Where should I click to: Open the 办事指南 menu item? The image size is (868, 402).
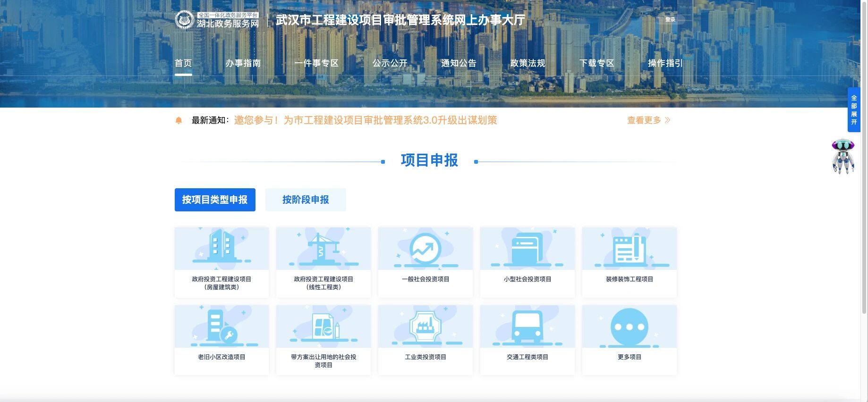(x=243, y=63)
